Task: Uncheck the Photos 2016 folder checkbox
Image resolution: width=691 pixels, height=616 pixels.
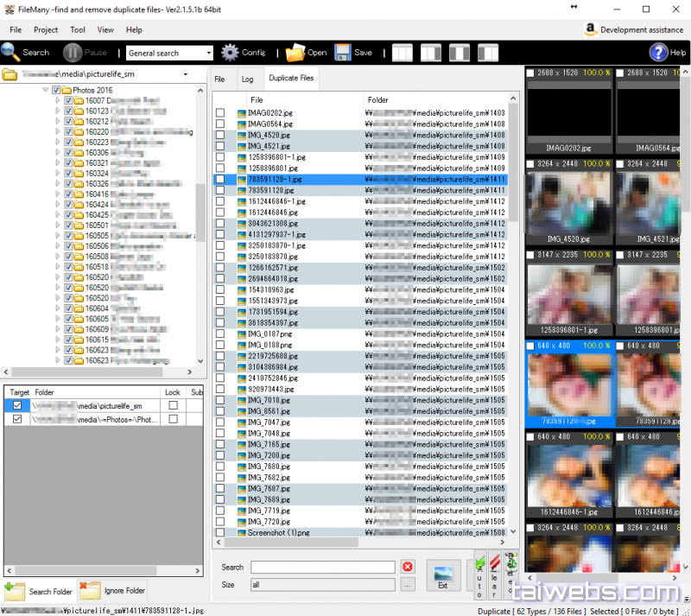Action: pos(56,90)
